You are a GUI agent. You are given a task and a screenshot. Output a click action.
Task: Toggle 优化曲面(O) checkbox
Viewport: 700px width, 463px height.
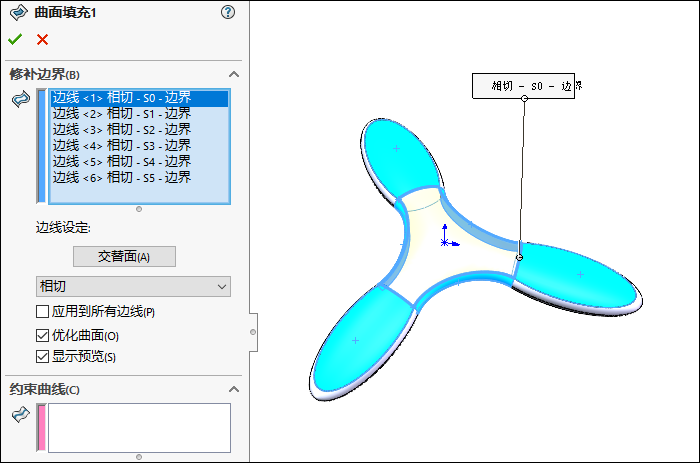pyautogui.click(x=42, y=335)
